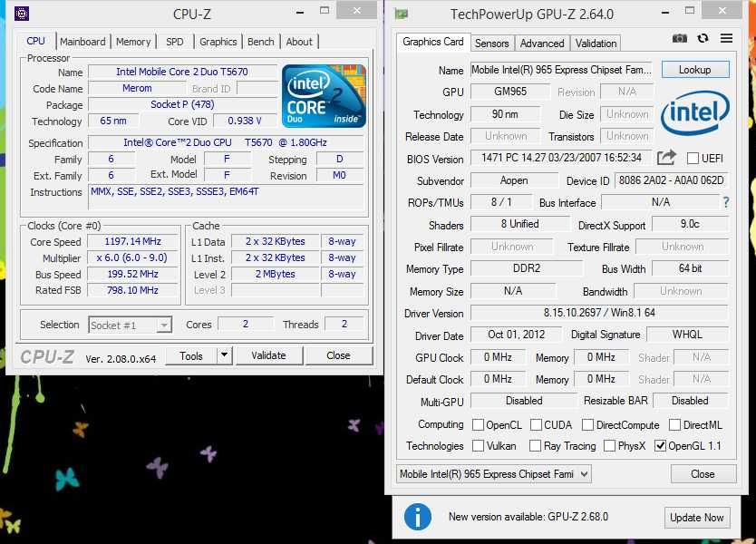This screenshot has height=544, width=756.
Task: Click the Rated FSB value 798.10 MHz
Action: [x=132, y=290]
